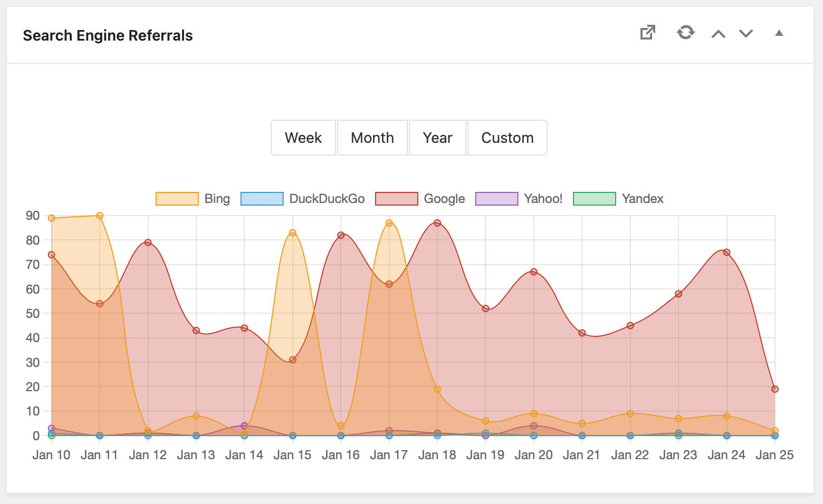Toggle the Bing series in the legend

[193, 199]
